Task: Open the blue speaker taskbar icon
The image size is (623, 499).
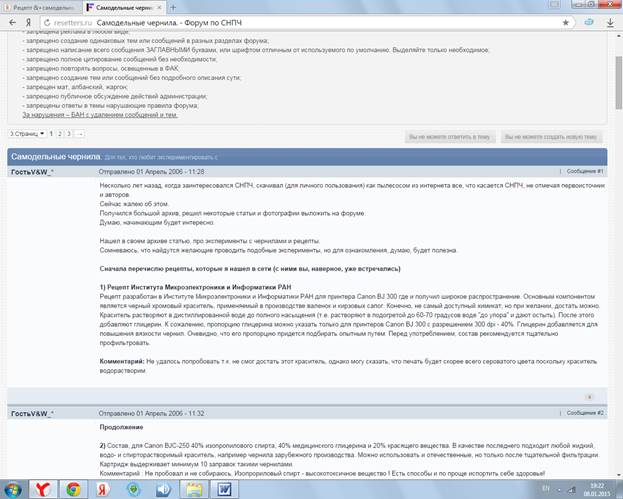Action: click(163, 489)
